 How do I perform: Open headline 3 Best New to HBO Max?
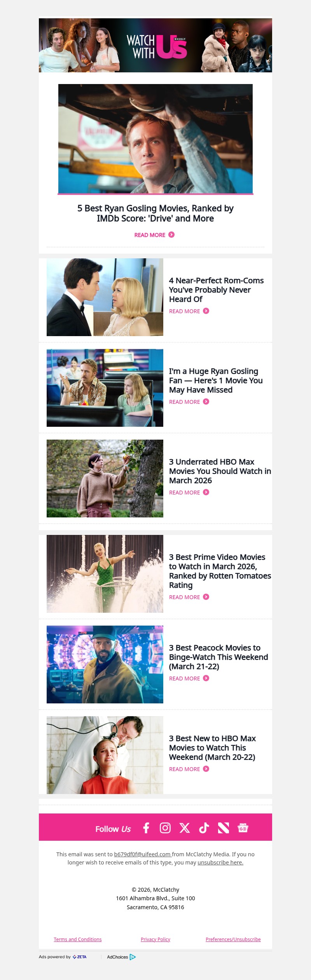click(213, 748)
